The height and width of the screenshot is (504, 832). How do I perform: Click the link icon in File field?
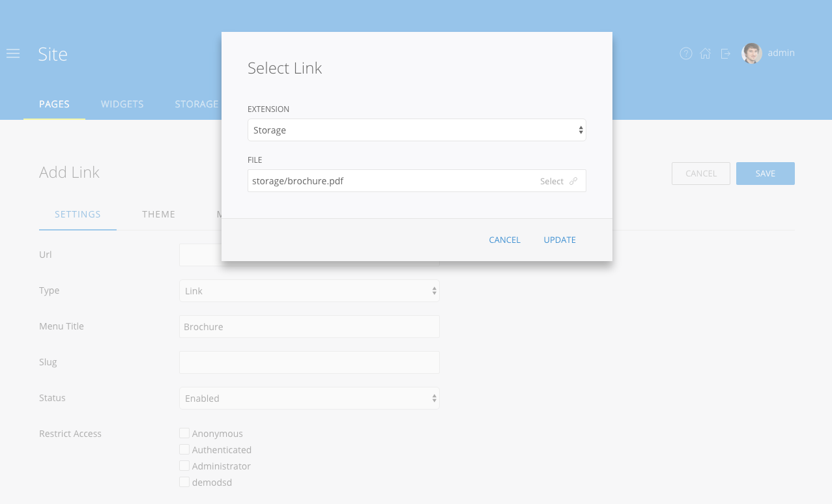coord(573,181)
